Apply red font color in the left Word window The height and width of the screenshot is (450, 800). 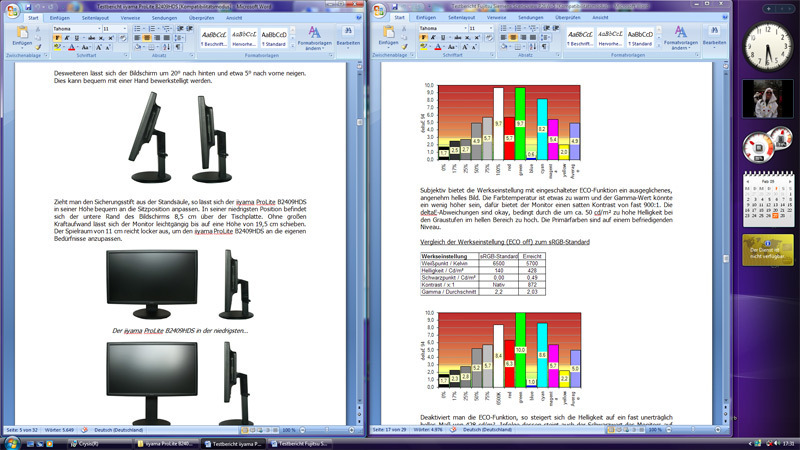[x=71, y=47]
